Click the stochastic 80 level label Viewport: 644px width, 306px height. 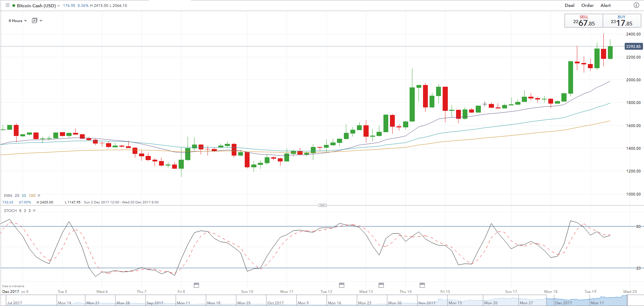click(638, 226)
